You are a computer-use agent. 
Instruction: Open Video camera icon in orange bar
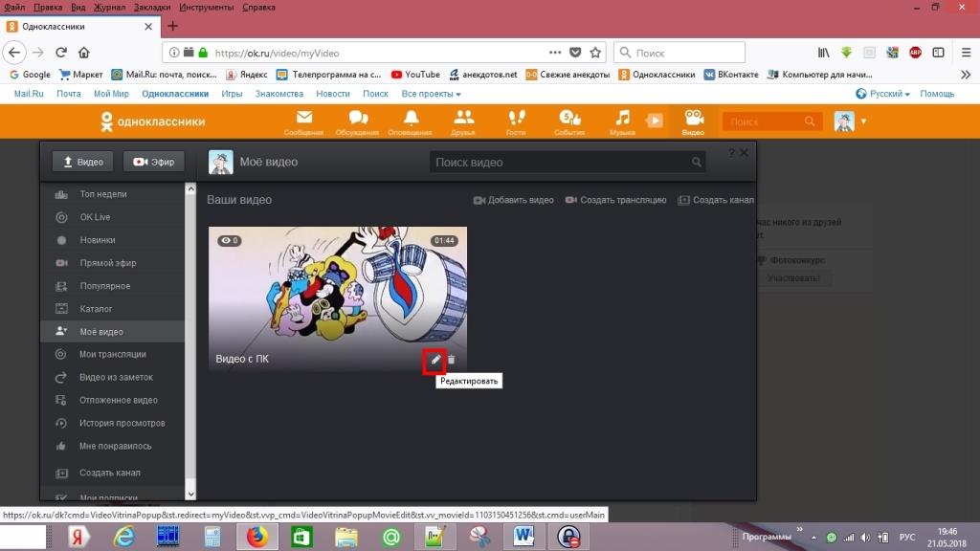[x=693, y=121]
